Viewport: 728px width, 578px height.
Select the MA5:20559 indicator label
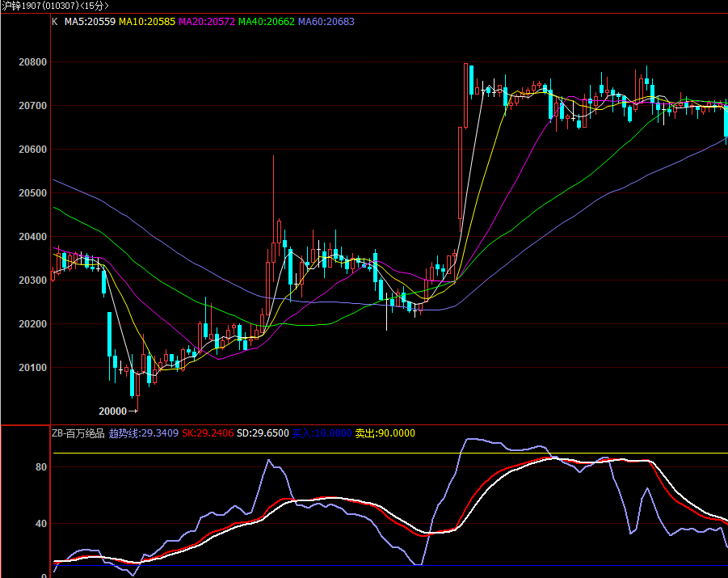click(x=90, y=22)
